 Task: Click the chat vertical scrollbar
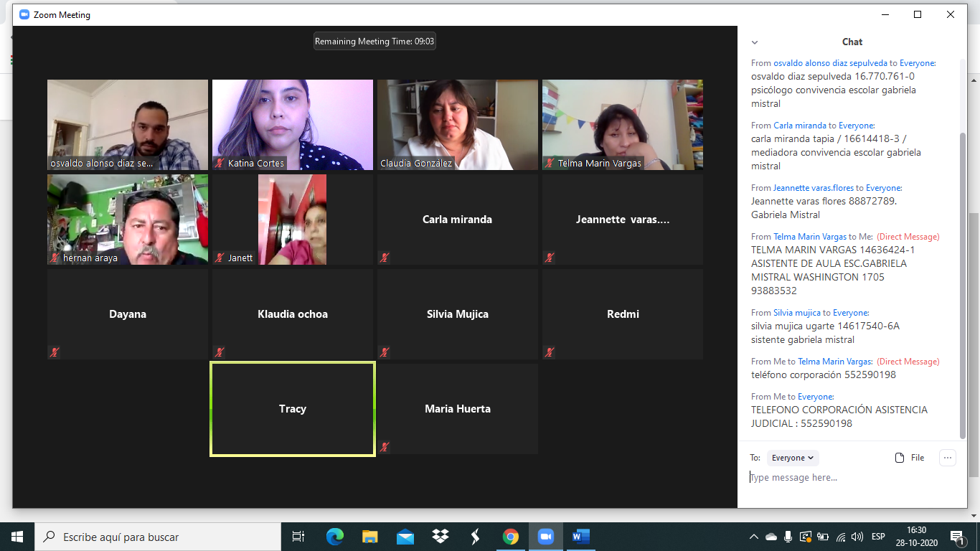(963, 287)
